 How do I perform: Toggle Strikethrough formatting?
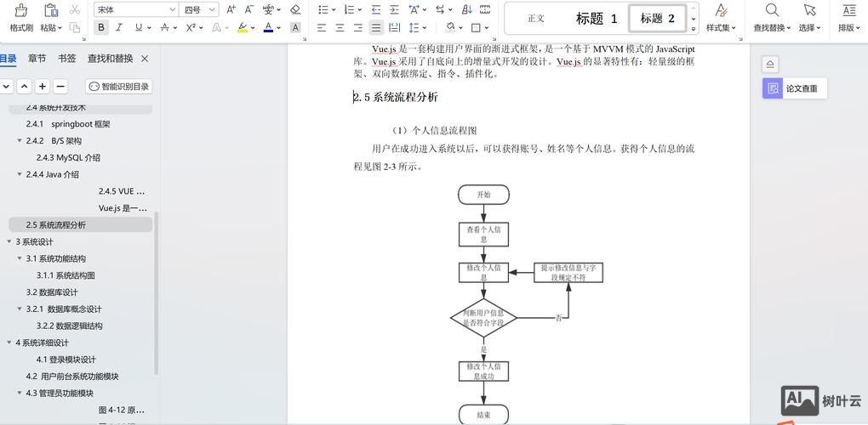point(164,27)
